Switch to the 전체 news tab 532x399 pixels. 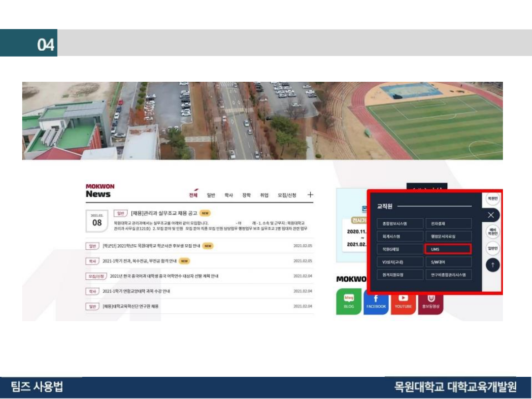click(193, 195)
